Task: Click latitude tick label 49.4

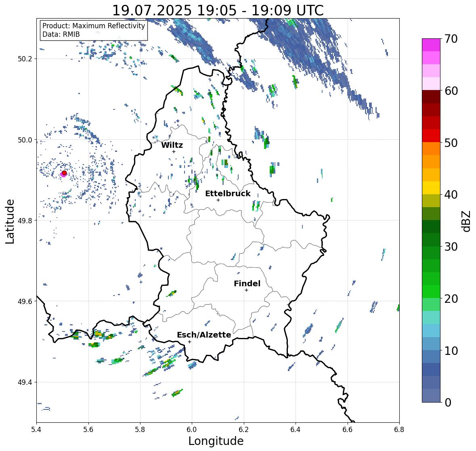Action: point(25,382)
